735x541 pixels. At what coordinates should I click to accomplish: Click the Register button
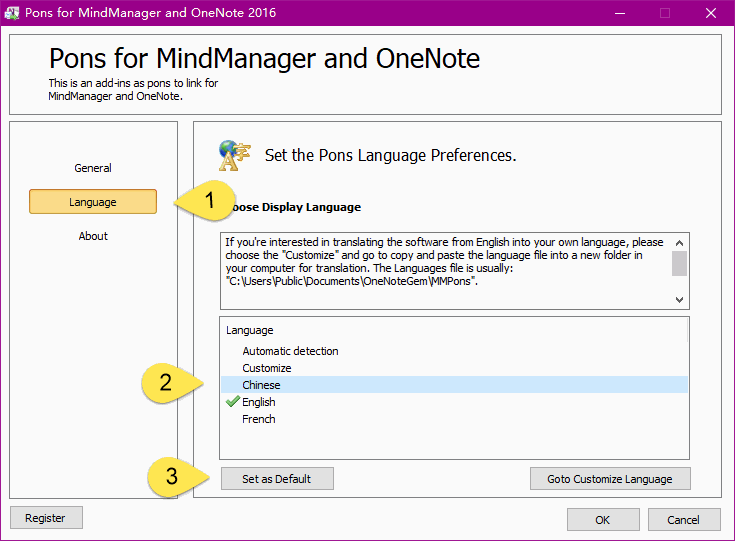point(46,518)
